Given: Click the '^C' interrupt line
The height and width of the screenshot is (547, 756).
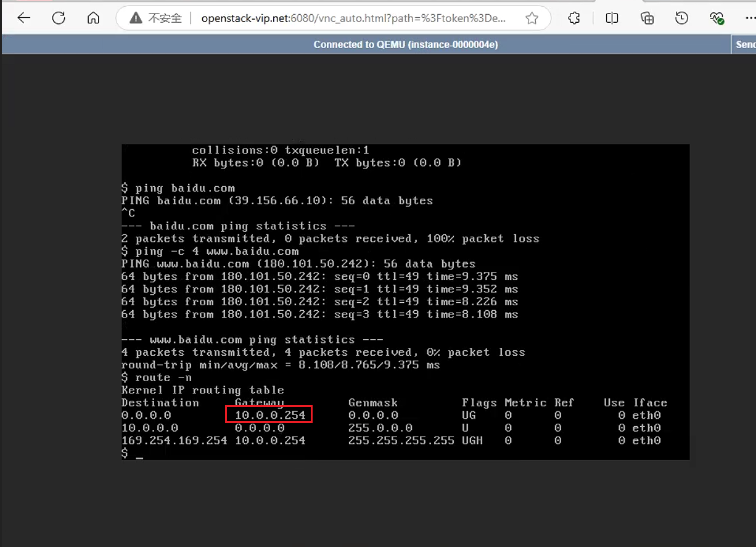Looking at the screenshot, I should pos(128,213).
